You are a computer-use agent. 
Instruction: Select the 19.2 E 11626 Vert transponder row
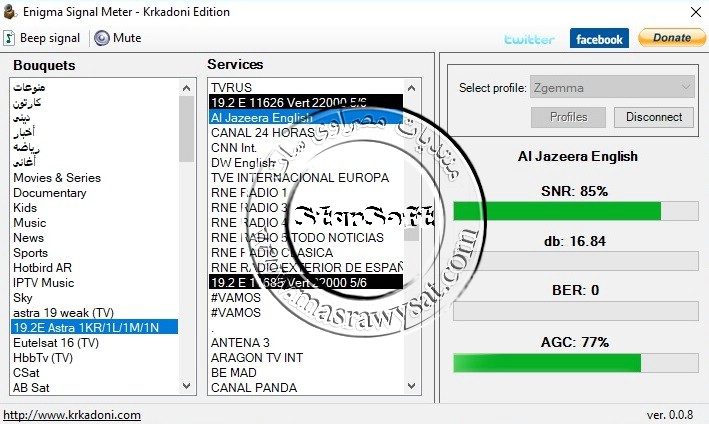(306, 102)
